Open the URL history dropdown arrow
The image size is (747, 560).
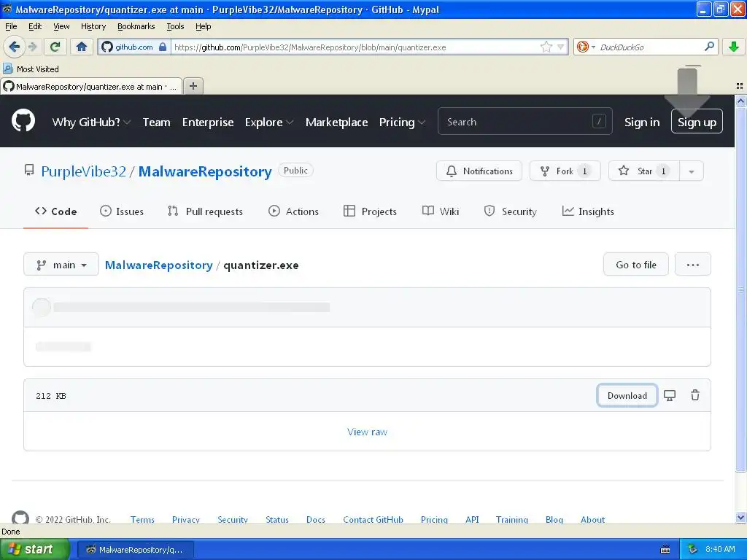click(561, 47)
